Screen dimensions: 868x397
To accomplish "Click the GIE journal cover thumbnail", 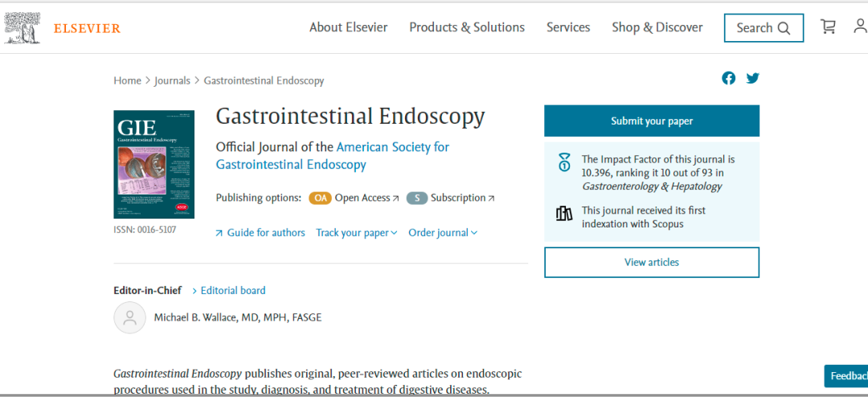I will click(154, 164).
